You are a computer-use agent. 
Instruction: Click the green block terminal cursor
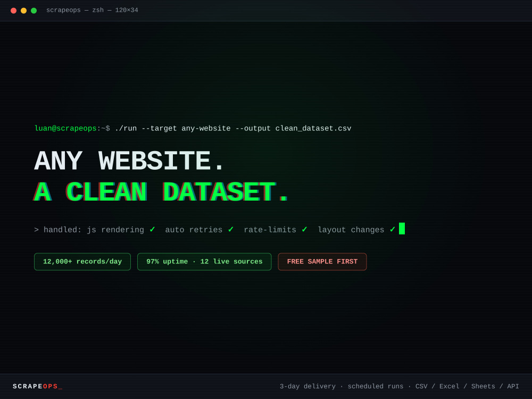point(402,228)
